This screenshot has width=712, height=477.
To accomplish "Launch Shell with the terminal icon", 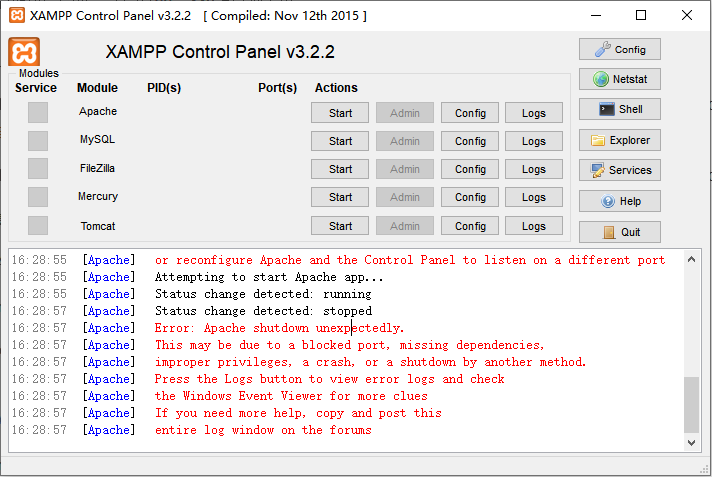I will coord(619,109).
